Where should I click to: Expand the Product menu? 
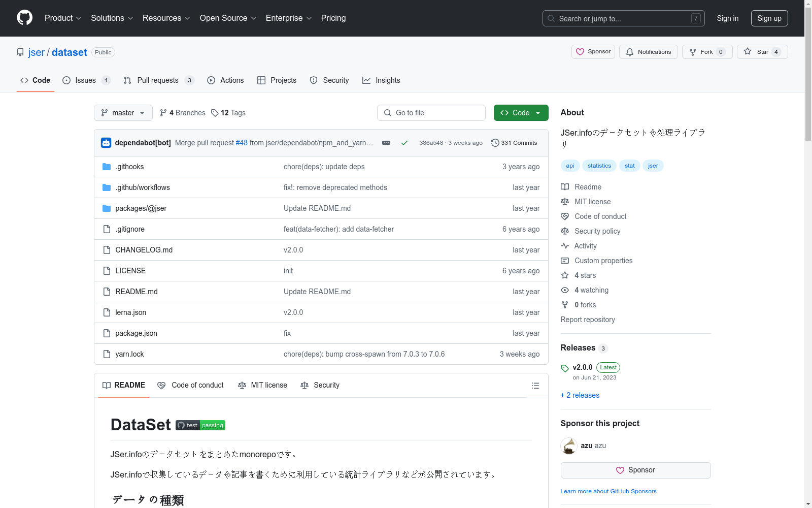coord(63,18)
